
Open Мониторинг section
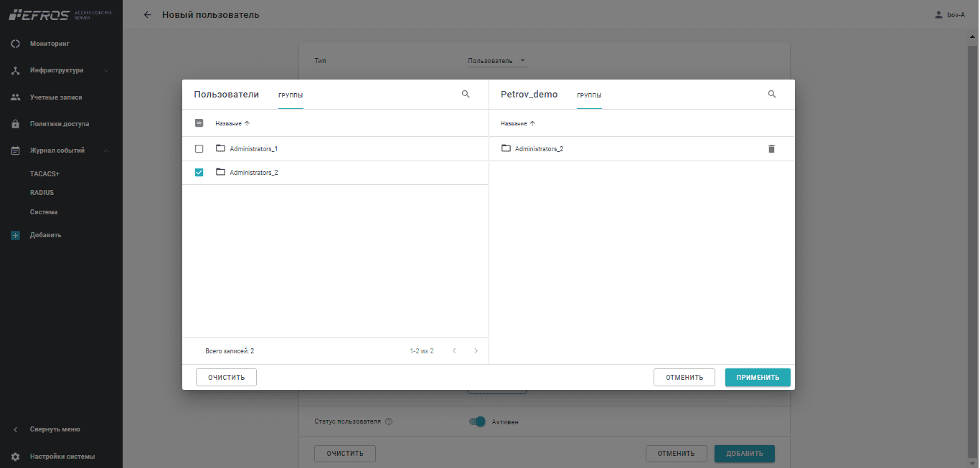50,44
